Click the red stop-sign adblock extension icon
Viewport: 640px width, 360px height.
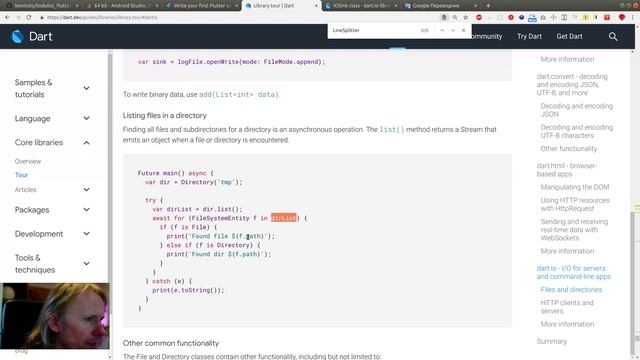click(479, 18)
